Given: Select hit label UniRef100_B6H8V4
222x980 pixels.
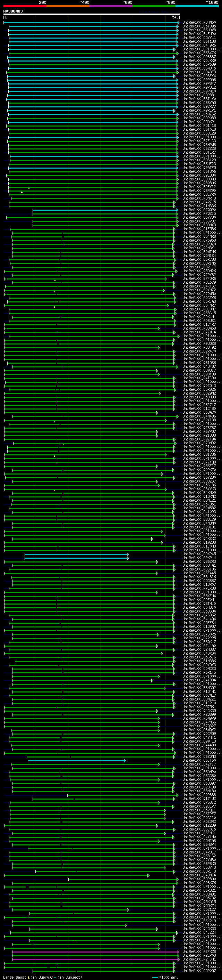Looking at the screenshot, I should 199,844.
